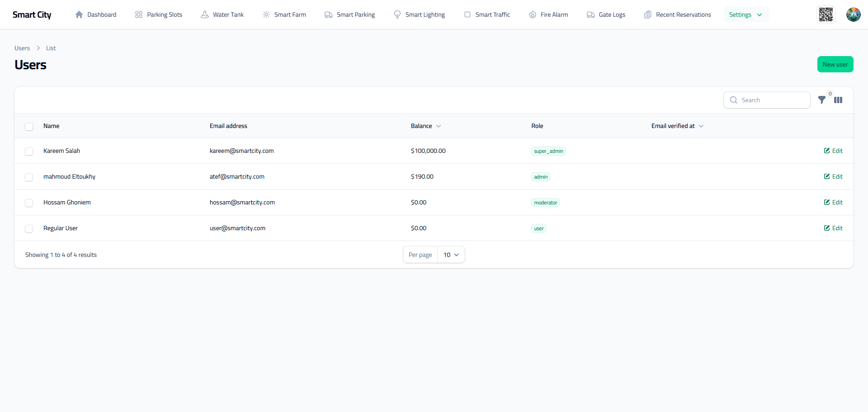Click the Parking Slots grid icon

pyautogui.click(x=139, y=14)
